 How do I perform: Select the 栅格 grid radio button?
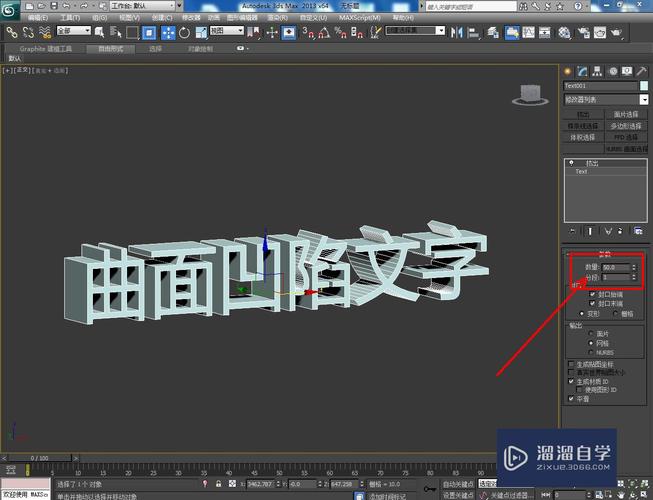point(616,313)
